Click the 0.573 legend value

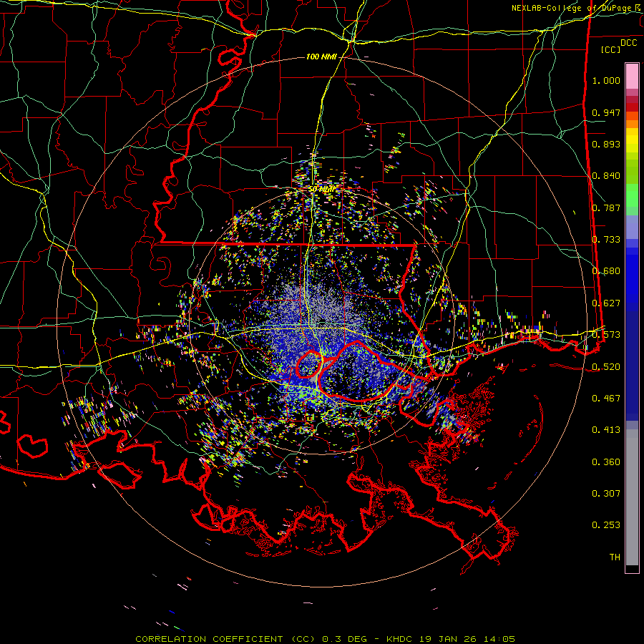pyautogui.click(x=606, y=335)
